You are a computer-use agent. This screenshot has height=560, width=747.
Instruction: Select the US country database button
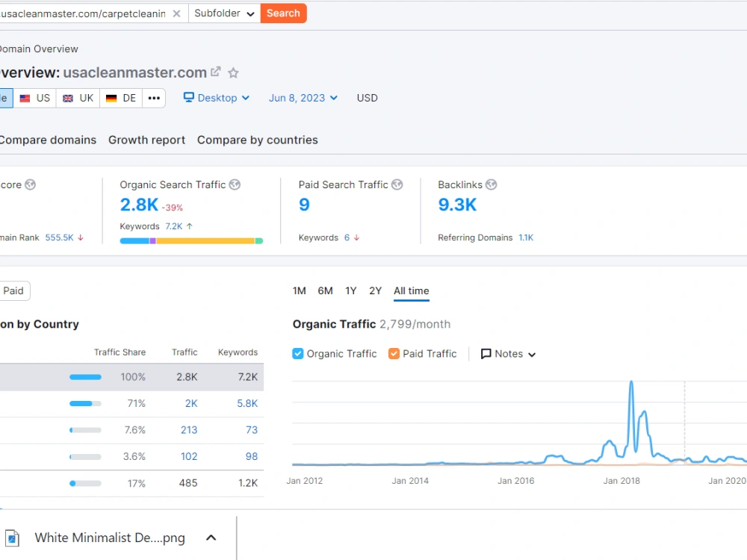click(35, 98)
